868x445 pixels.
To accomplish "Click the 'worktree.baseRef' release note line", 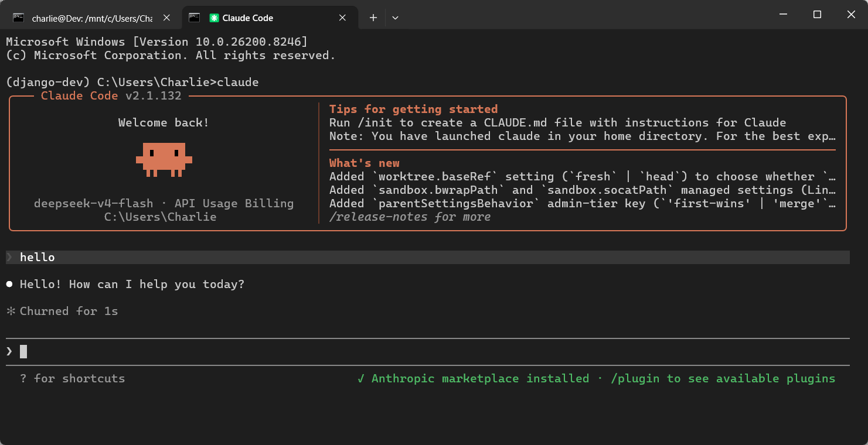I will 582,176.
